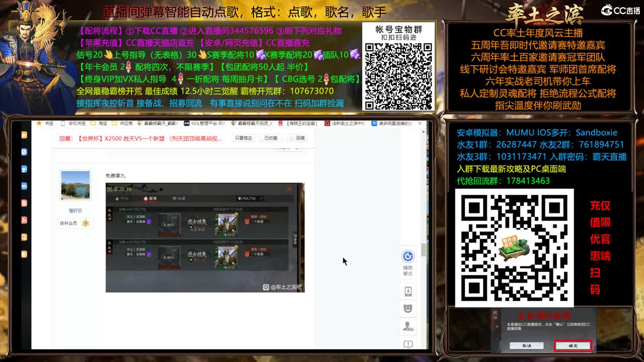Open the first 霸霸杨霸天 bookmark
Viewport: 644px width, 362px height.
[x=158, y=123]
